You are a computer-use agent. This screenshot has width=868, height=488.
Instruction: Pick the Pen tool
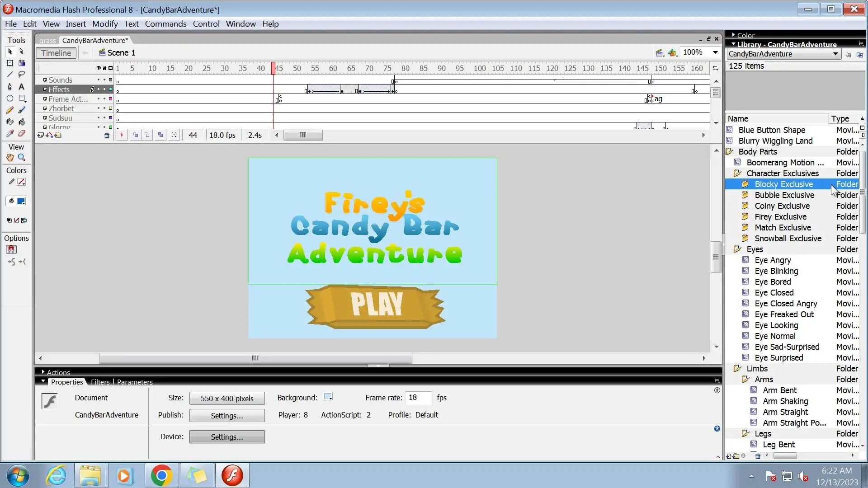pyautogui.click(x=9, y=87)
